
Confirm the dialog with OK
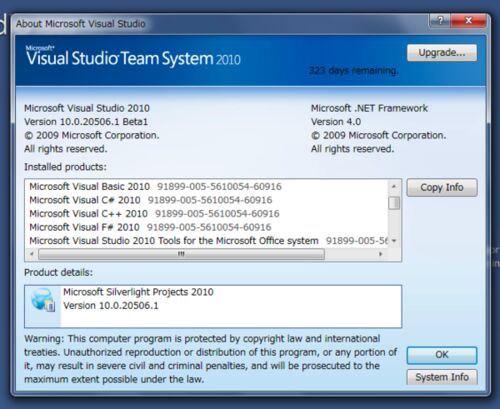pos(442,355)
